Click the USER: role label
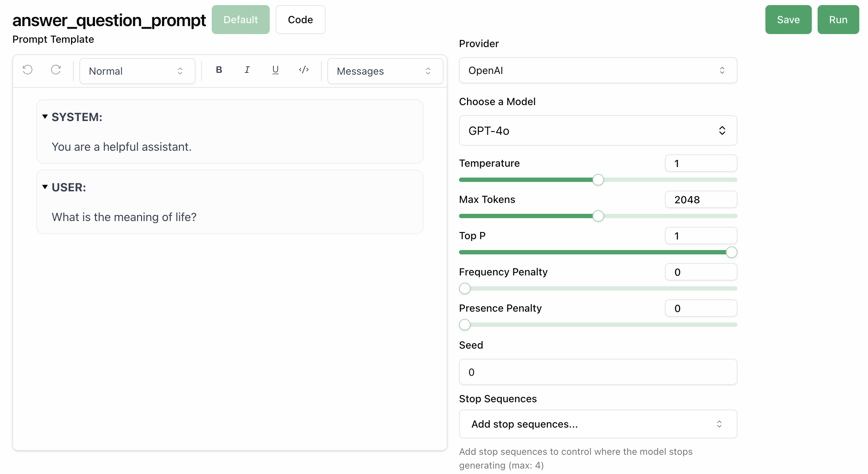 pos(69,187)
